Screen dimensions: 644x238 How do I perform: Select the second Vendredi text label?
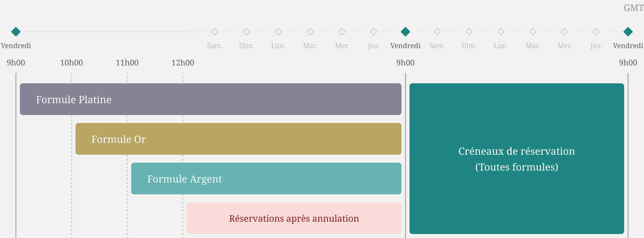tap(405, 46)
